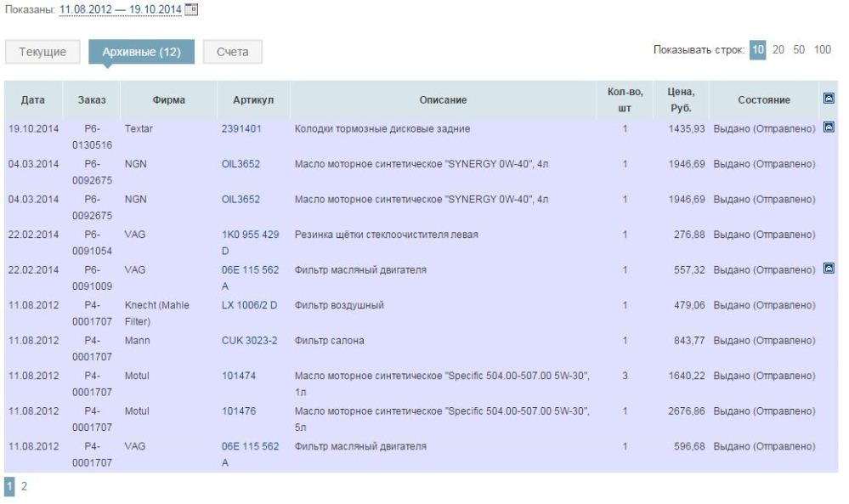The image size is (849, 504).
Task: Switch to the Текущие tab
Action: [x=42, y=52]
